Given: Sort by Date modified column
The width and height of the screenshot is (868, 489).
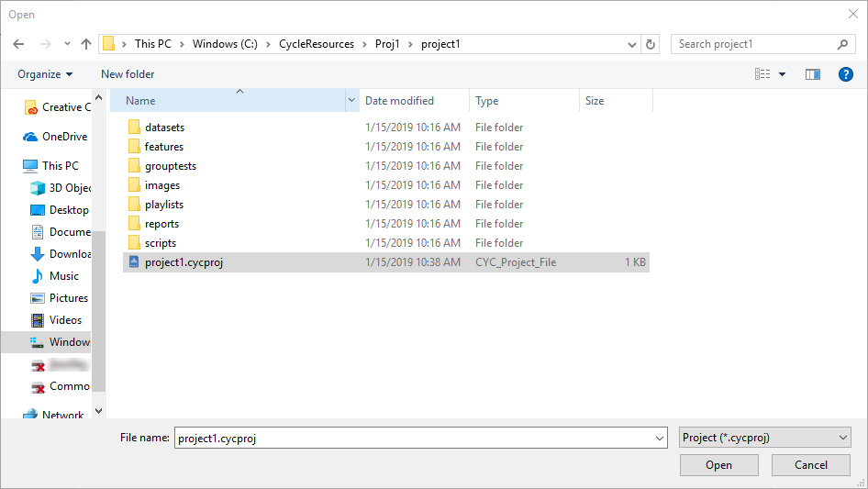Looking at the screenshot, I should point(414,101).
